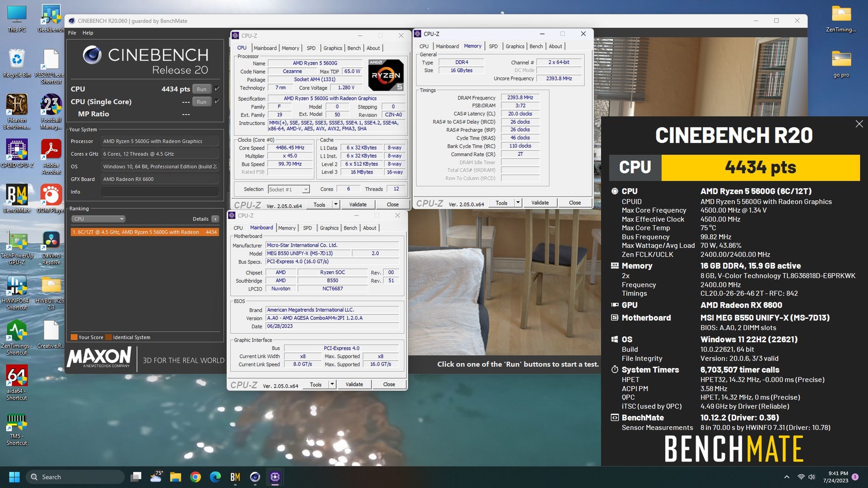Click Validate in the CPU tab CPU-Z window
The height and width of the screenshot is (488, 868).
point(358,205)
